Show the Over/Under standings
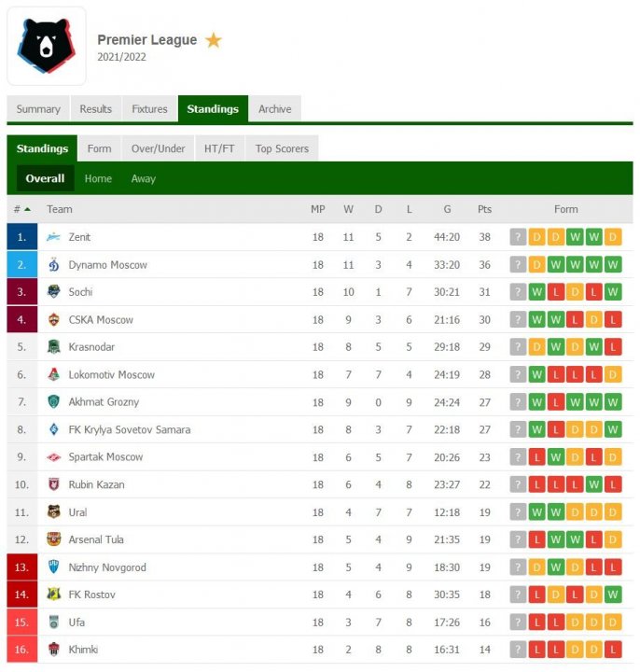Image resolution: width=640 pixels, height=672 pixels. click(x=158, y=148)
